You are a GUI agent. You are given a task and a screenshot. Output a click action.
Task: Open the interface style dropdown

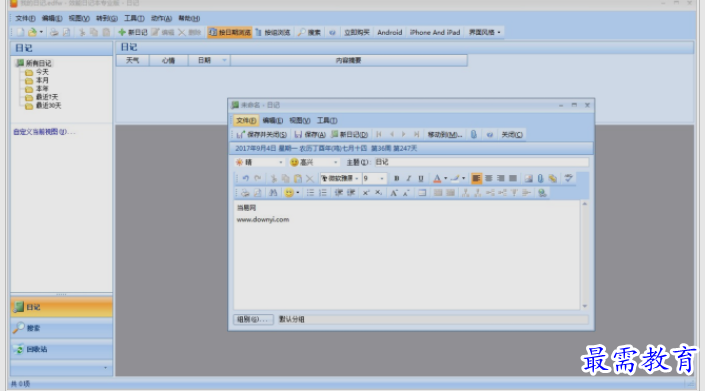click(484, 32)
